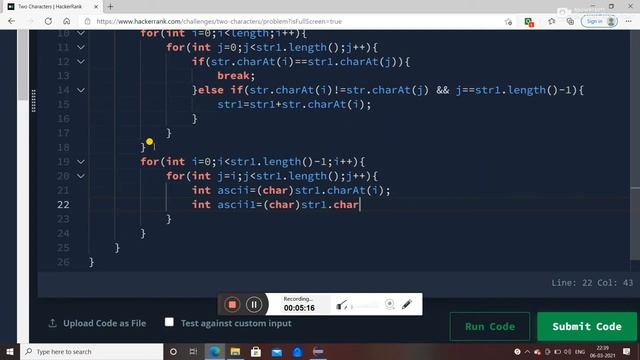The height and width of the screenshot is (360, 640).
Task: Open Cortana from the taskbar
Action: point(173,351)
